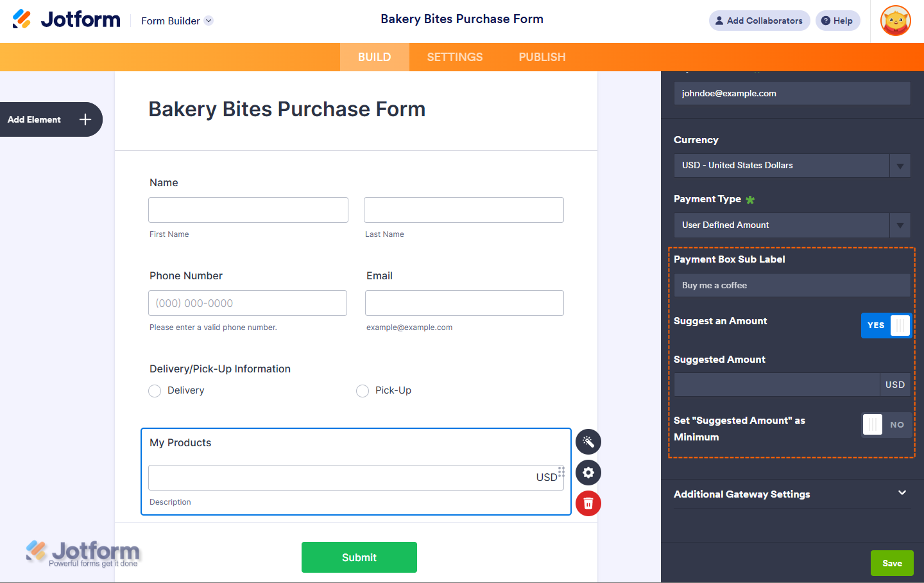Click the drag handle dots on the USD field
The image size is (924, 583).
coord(561,472)
